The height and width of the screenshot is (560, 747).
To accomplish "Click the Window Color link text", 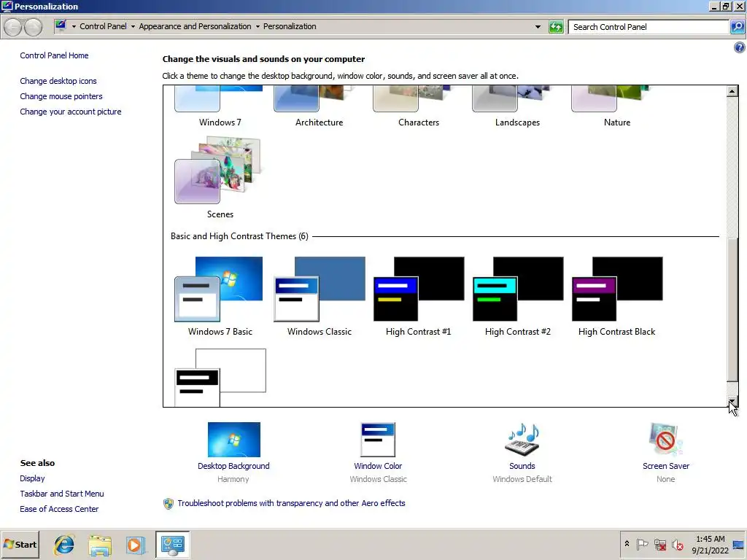I will click(378, 466).
